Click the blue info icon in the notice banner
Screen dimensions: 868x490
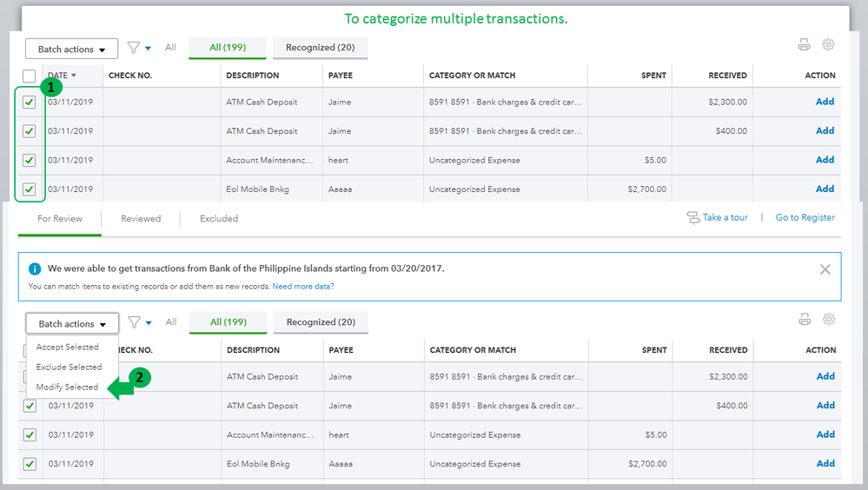tap(36, 269)
